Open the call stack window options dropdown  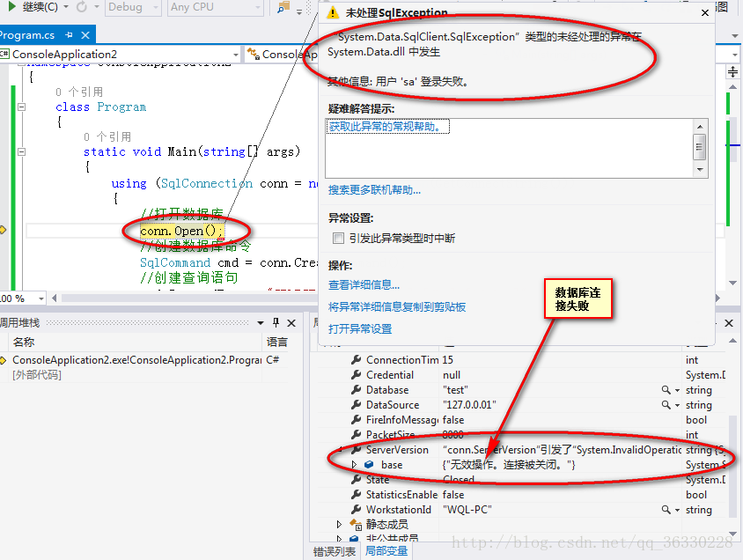(x=261, y=323)
